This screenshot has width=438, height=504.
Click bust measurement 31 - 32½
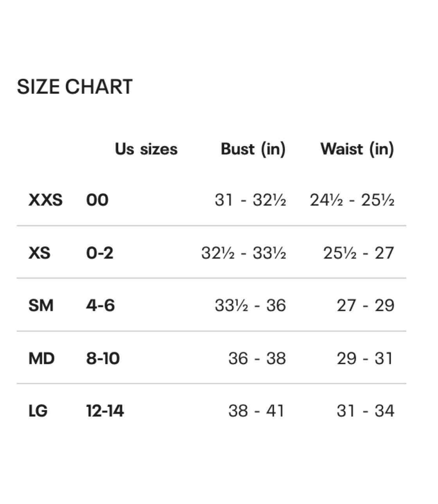(x=250, y=200)
